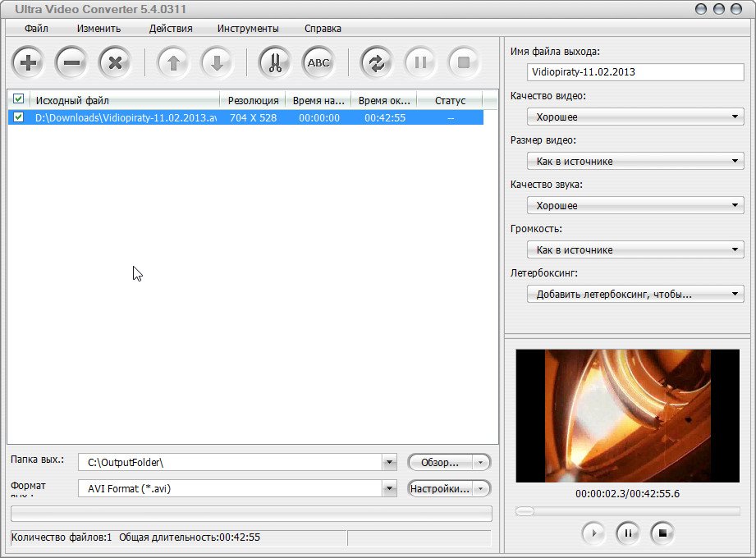Open the Изменить menu

pyautogui.click(x=99, y=29)
